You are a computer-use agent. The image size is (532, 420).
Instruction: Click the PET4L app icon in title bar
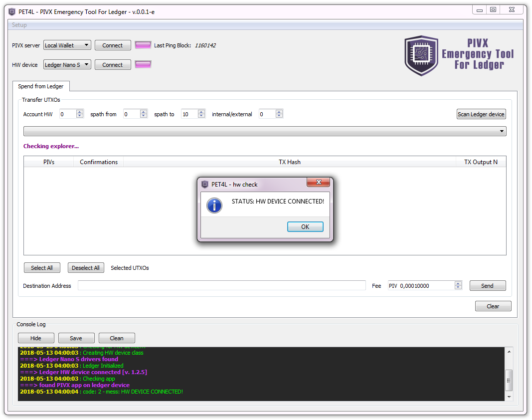coord(12,12)
